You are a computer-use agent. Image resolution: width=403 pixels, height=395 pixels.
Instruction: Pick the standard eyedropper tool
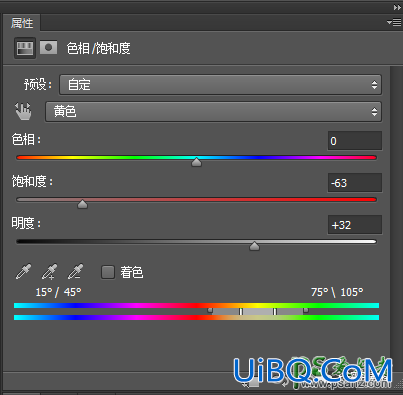23,271
